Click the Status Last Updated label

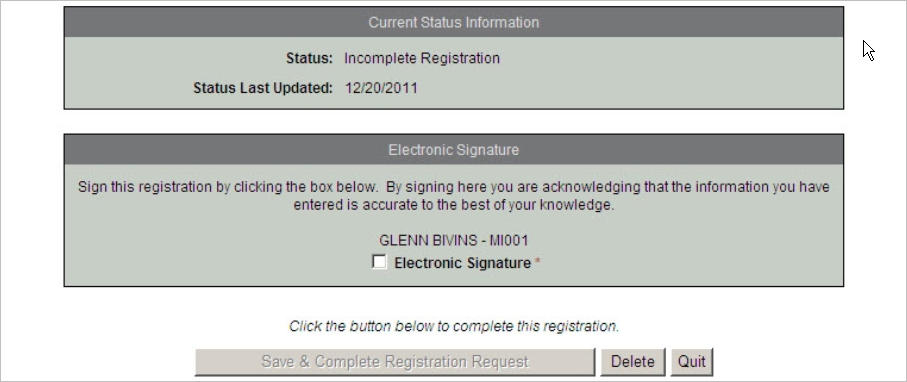pos(263,89)
